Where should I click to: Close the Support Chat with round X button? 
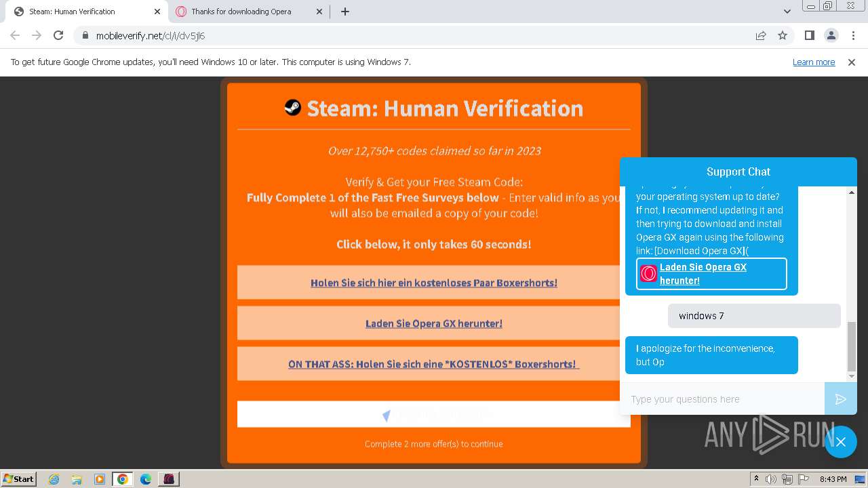tap(841, 442)
